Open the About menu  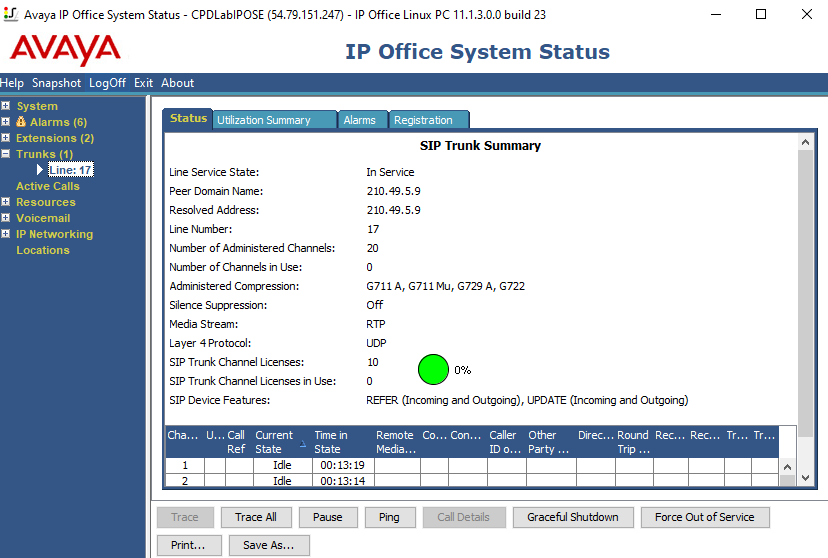tap(177, 83)
